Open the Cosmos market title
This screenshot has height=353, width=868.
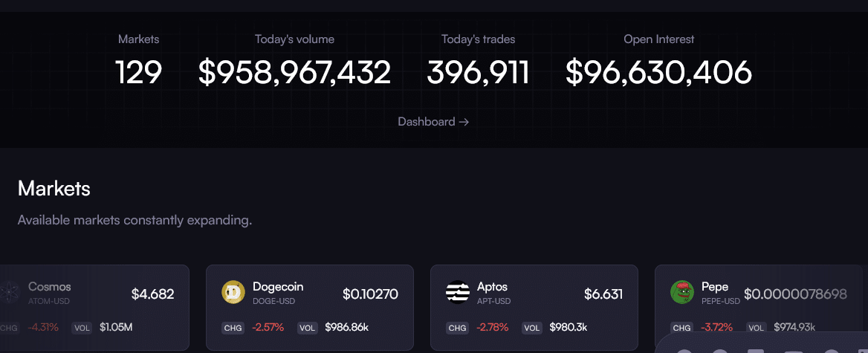point(50,287)
